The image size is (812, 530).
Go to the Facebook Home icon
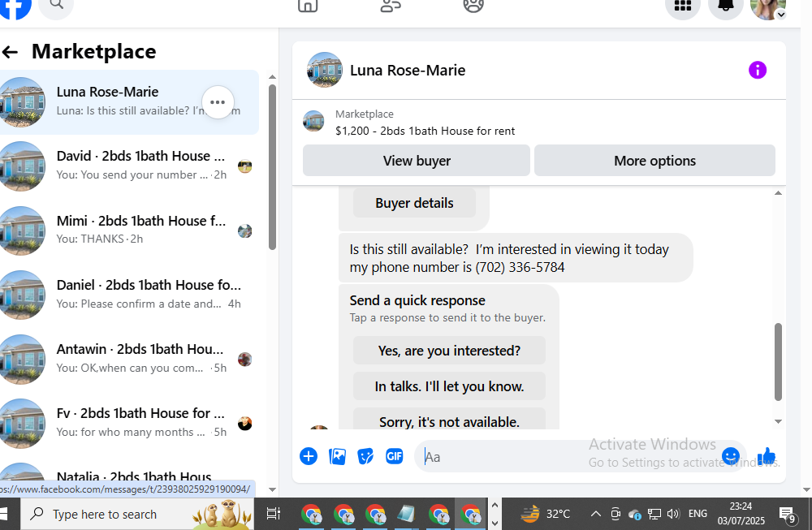308,5
